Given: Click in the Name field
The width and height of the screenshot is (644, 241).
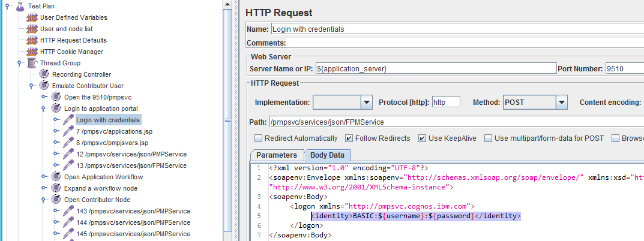Looking at the screenshot, I should pyautogui.click(x=457, y=29).
